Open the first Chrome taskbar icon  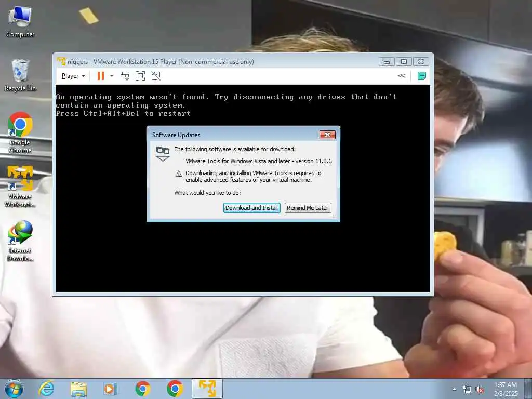pyautogui.click(x=143, y=389)
